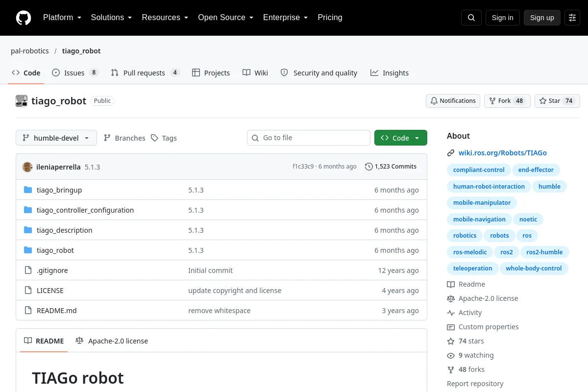Click the eye icon beside 9 watching
The height and width of the screenshot is (392, 588).
point(451,355)
